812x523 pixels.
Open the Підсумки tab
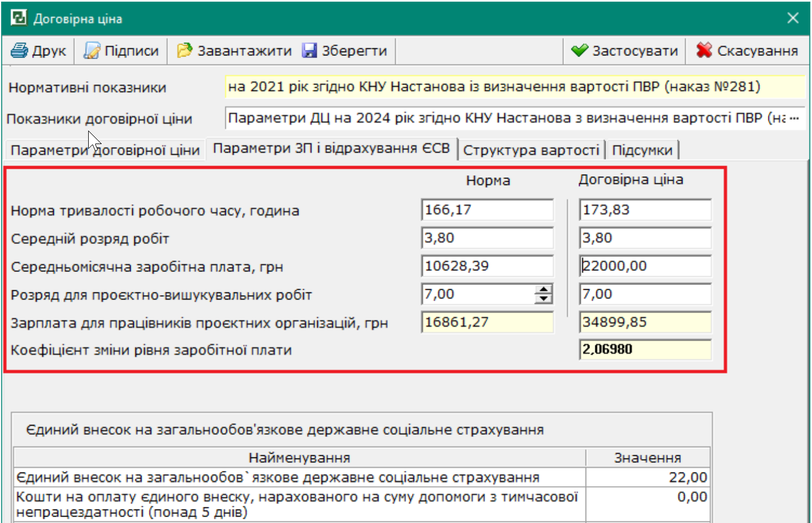tap(642, 150)
